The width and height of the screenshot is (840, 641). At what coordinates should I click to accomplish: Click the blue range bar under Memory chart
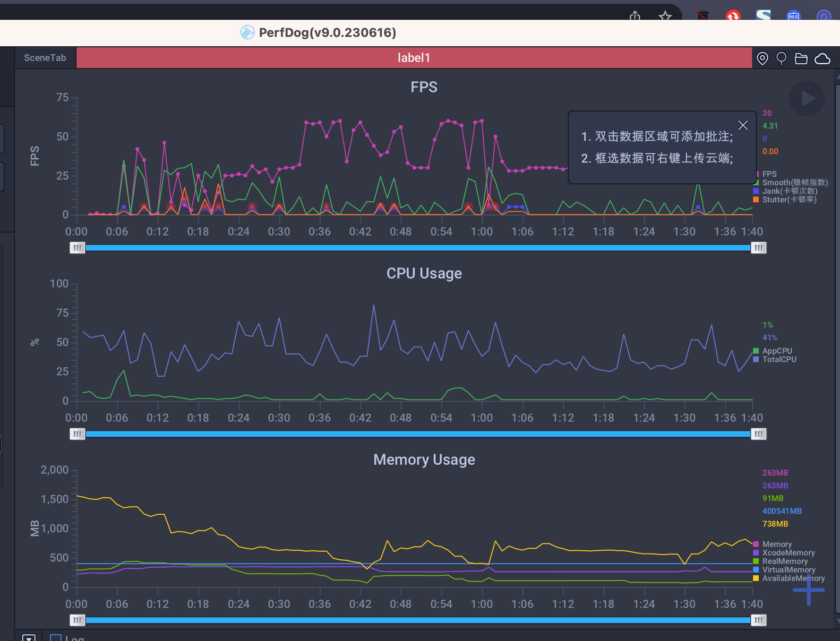[x=418, y=620]
